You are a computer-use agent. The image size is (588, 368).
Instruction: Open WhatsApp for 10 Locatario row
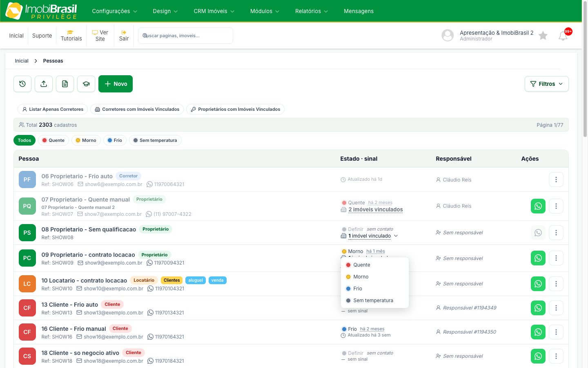coord(538,284)
